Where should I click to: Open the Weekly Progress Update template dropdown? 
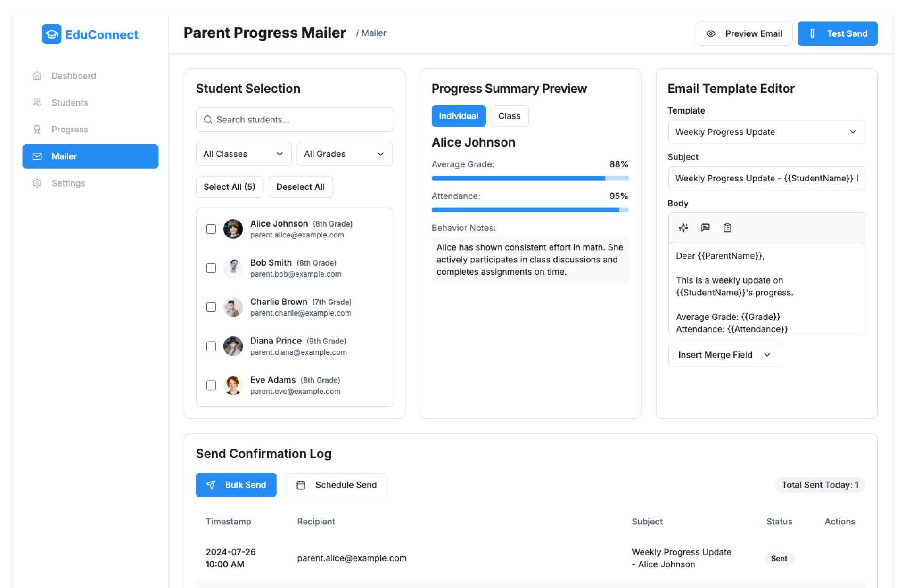click(x=766, y=132)
